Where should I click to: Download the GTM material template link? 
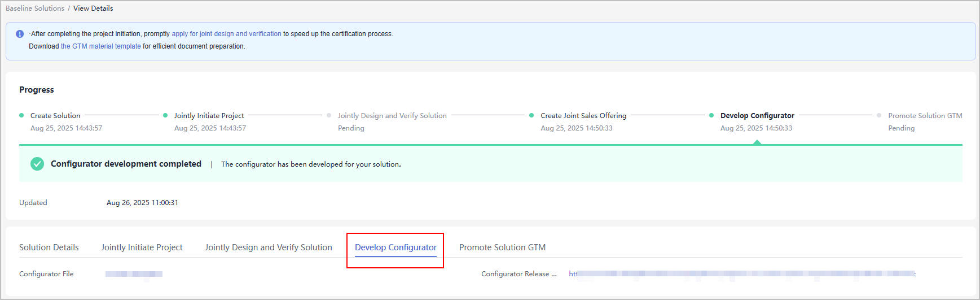(x=100, y=46)
